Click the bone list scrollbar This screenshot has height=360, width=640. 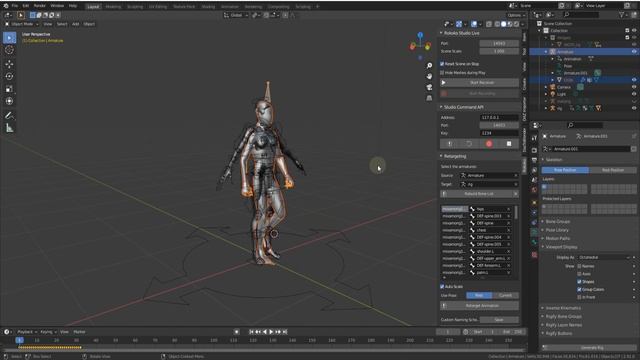pos(516,212)
